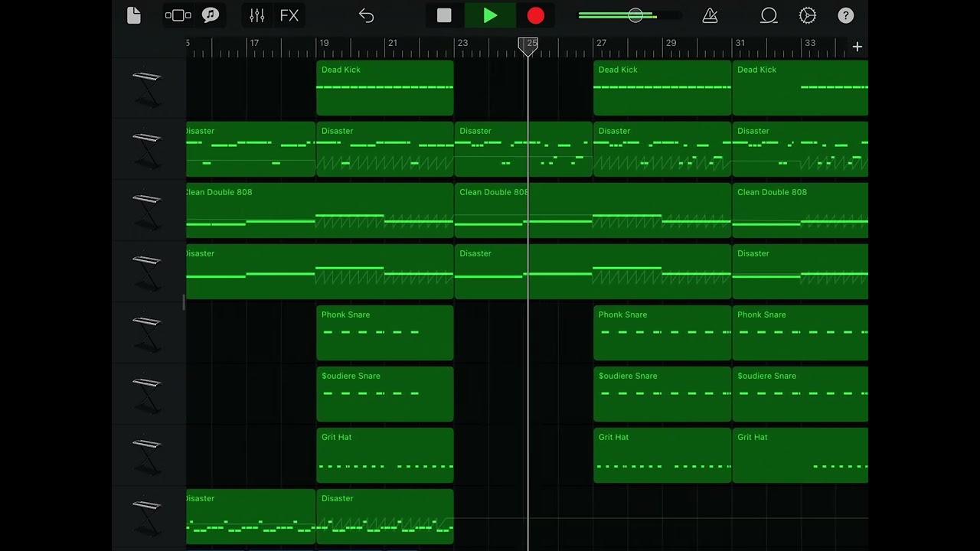980x551 pixels.
Task: Select Phonk Snare region at bar 19
Action: coord(385,333)
